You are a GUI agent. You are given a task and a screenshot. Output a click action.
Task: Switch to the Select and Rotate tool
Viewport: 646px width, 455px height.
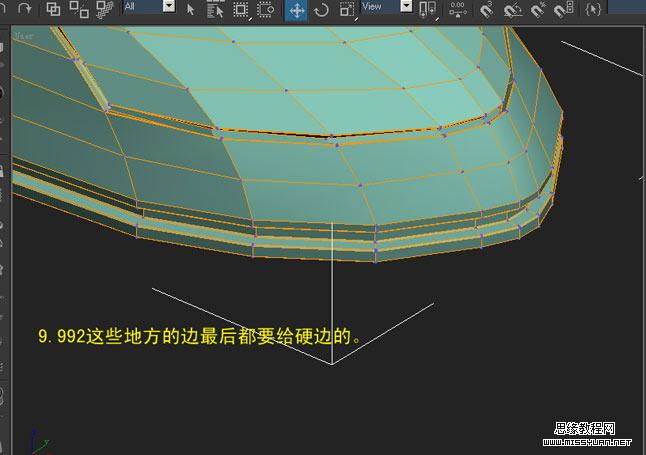point(321,10)
